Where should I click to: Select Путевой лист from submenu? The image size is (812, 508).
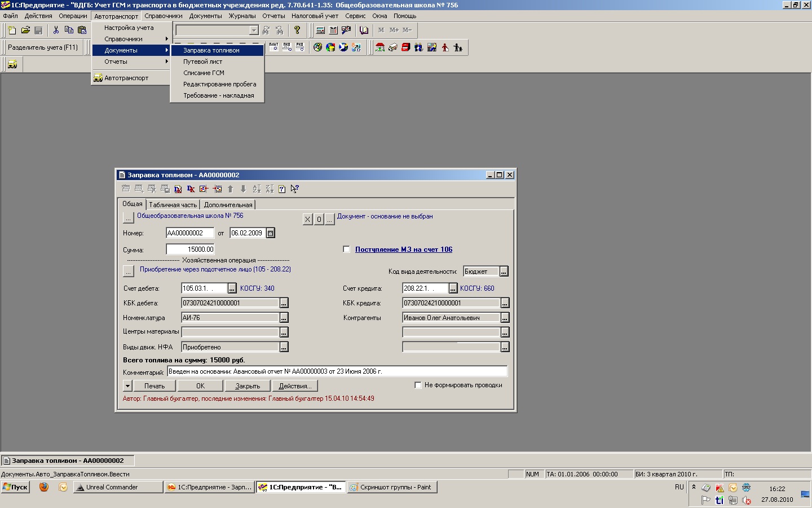pyautogui.click(x=217, y=62)
